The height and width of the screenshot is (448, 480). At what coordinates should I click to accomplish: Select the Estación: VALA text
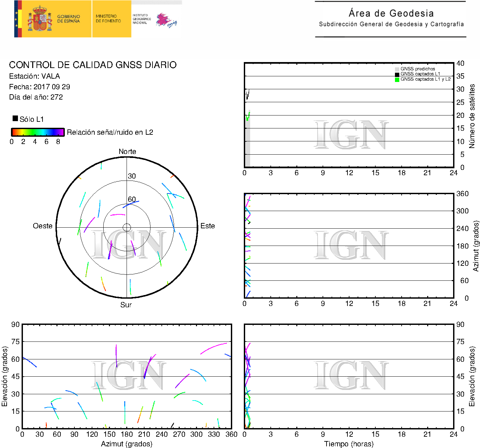pos(35,76)
